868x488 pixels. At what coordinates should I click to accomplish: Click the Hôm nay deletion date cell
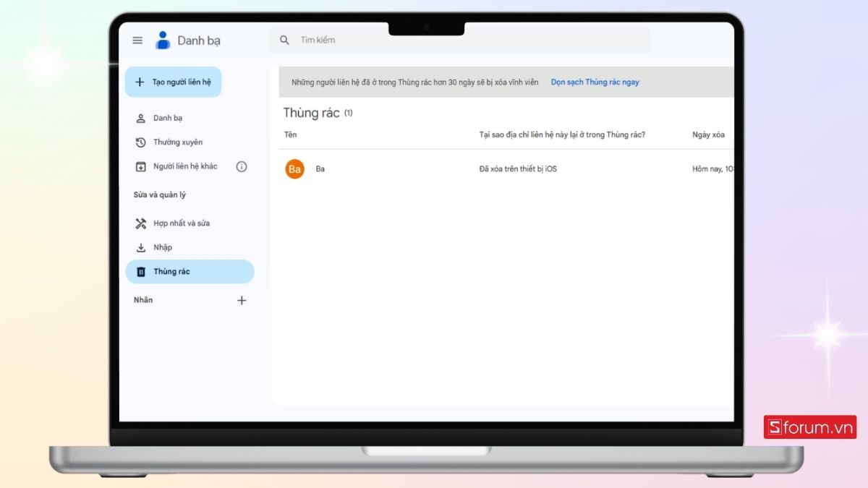pyautogui.click(x=713, y=169)
